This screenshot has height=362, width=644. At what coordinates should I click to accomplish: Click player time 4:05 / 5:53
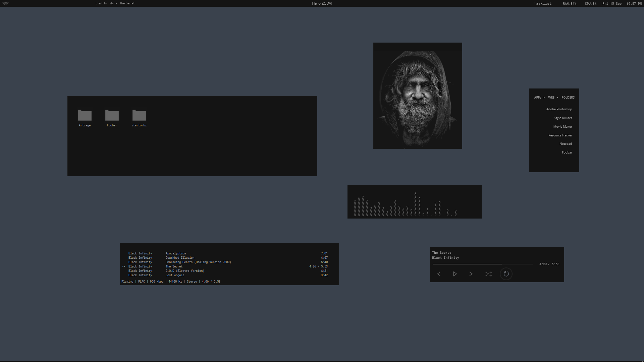point(549,264)
